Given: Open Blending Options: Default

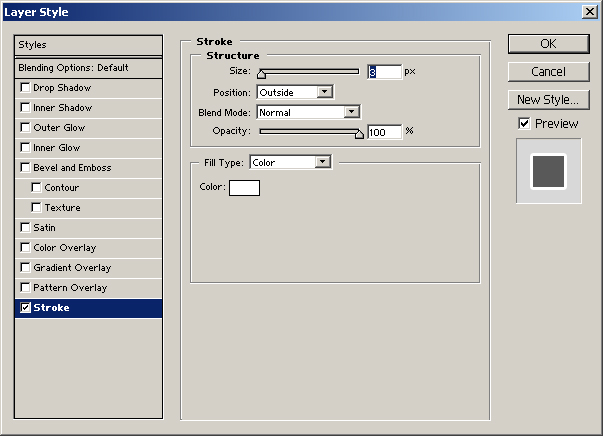Looking at the screenshot, I should 88,68.
